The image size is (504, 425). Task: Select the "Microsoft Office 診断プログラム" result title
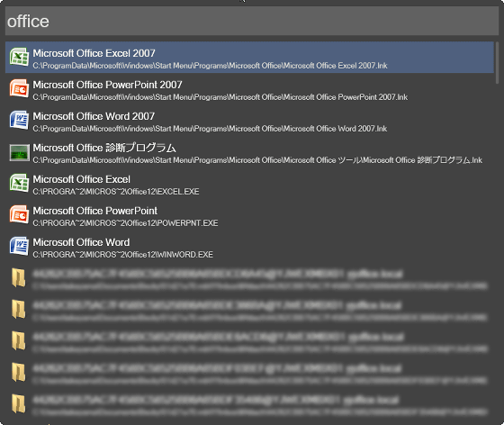(104, 148)
